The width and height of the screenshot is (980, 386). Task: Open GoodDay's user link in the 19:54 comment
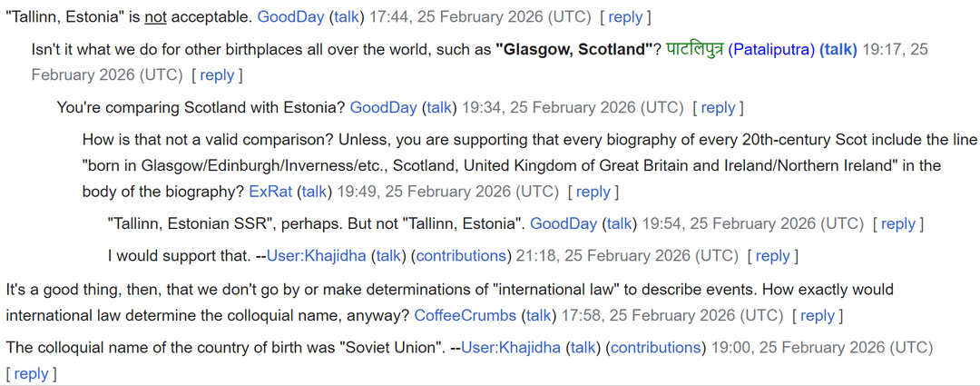pos(563,223)
